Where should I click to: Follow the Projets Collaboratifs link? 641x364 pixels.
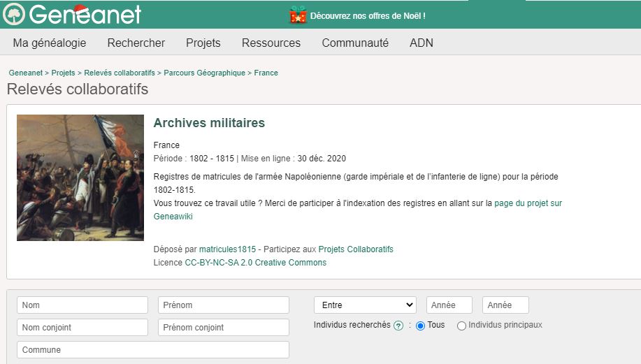pyautogui.click(x=356, y=249)
